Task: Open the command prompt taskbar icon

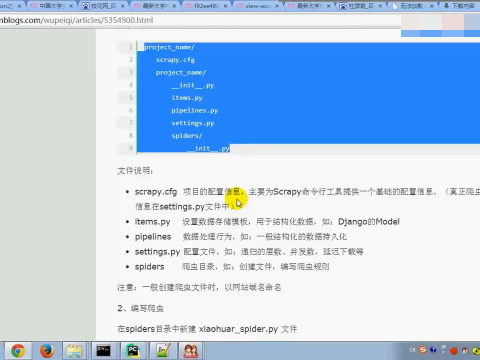Action: [103, 351]
